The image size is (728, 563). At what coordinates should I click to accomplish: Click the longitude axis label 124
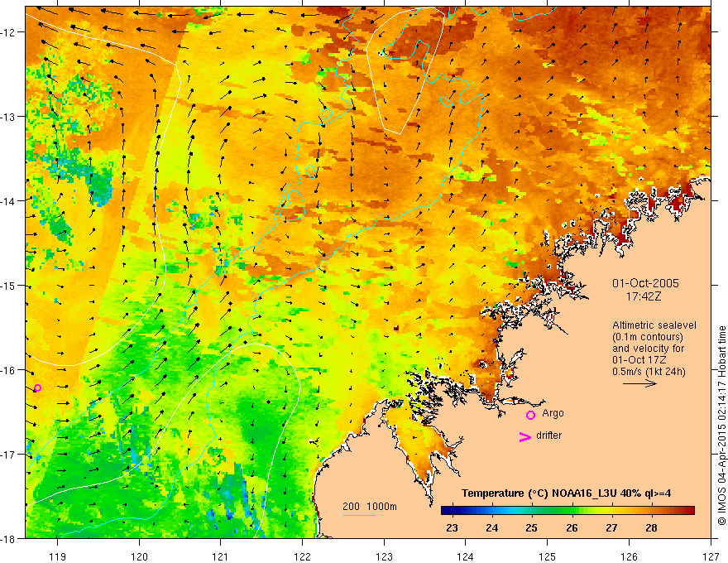(x=466, y=556)
